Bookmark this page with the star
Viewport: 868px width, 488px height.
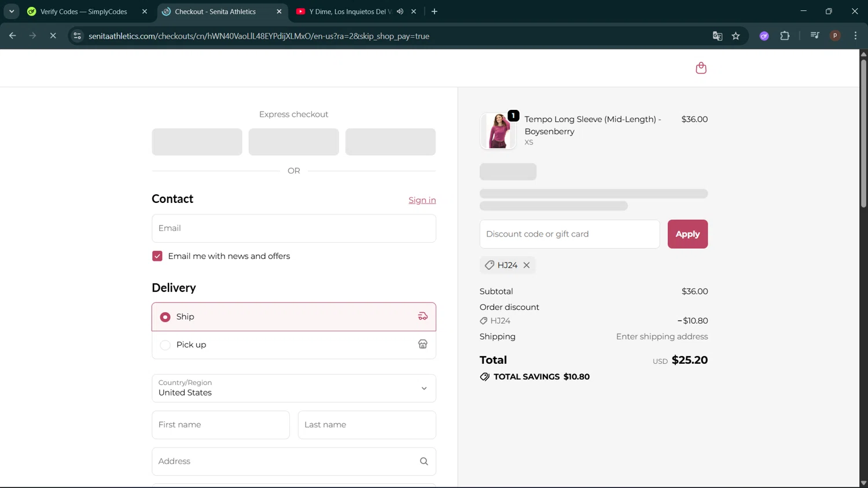[735, 36]
